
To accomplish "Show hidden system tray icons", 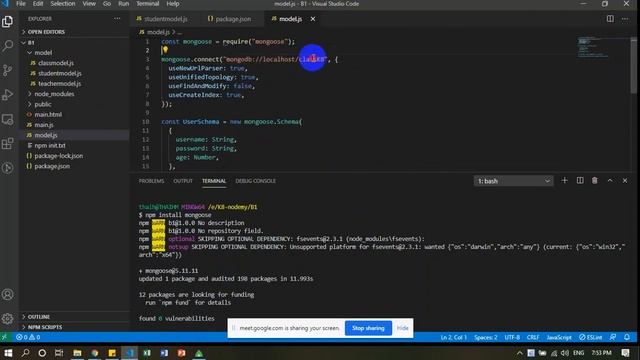I will click(519, 353).
